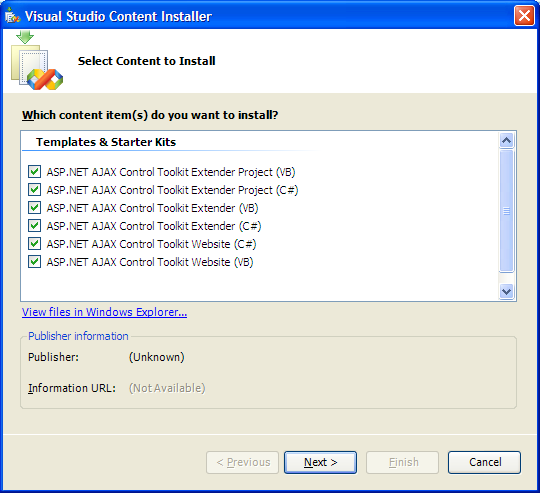This screenshot has width=540, height=493.
Task: Uncheck the Control Toolkit Website (C#) checkbox
Action: [x=34, y=243]
